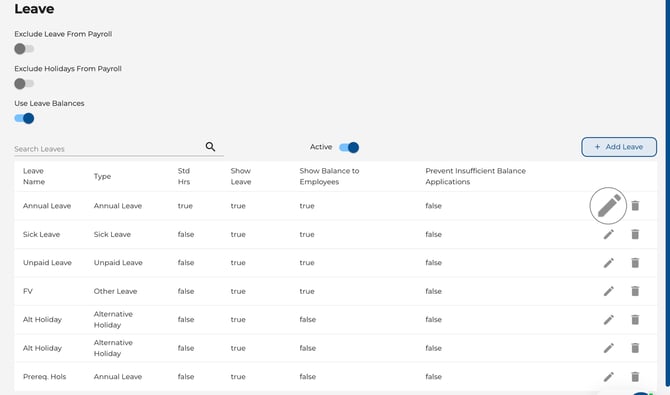
Task: Delete the Sick Leave entry
Action: coord(635,234)
